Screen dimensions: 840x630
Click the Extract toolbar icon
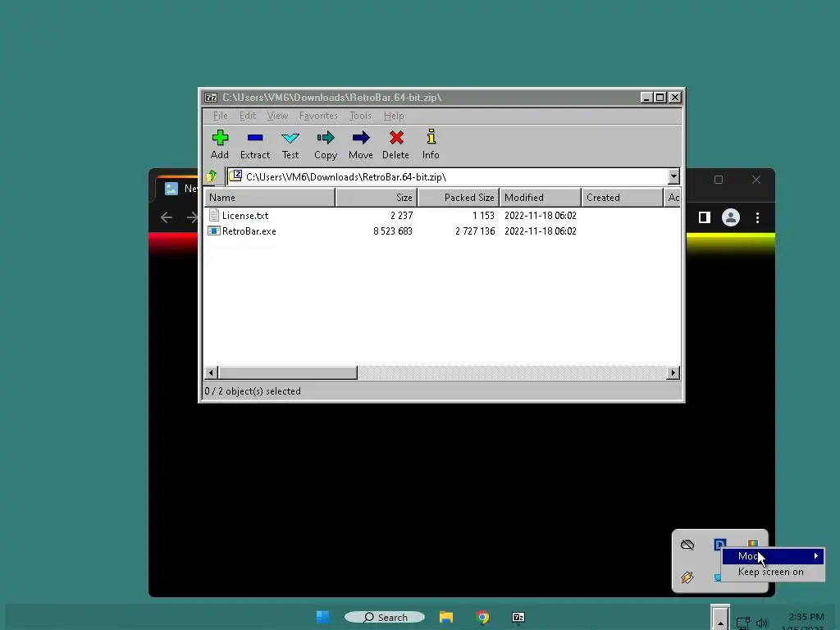pyautogui.click(x=255, y=138)
